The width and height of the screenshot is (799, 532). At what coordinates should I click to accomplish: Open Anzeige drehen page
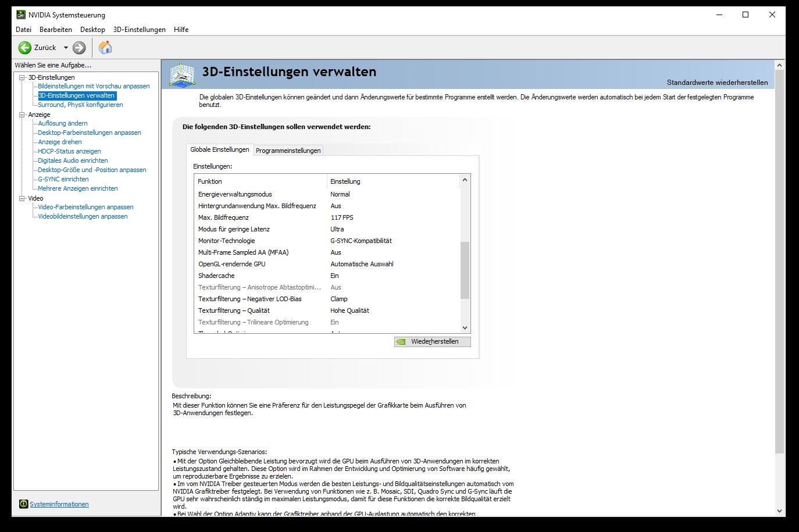(x=60, y=142)
